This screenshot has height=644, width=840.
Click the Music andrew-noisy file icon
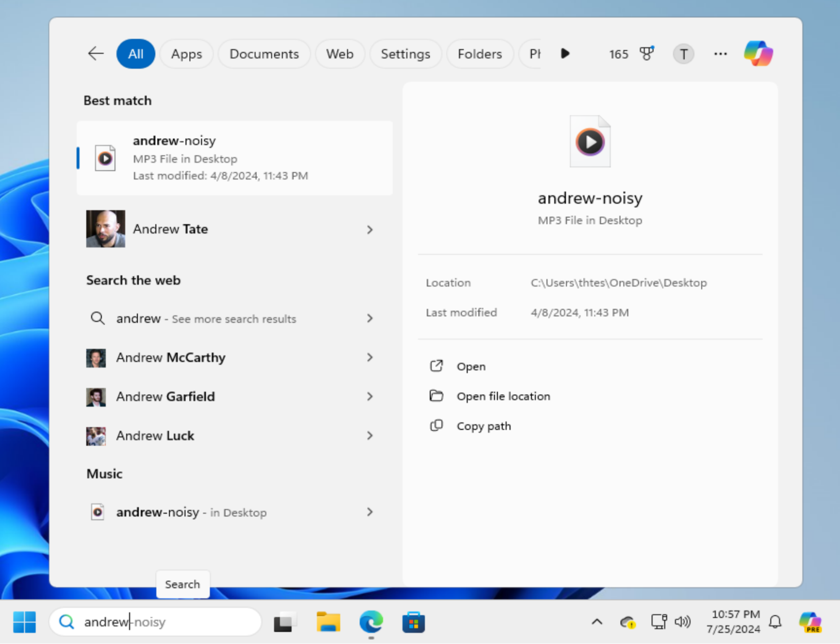97,512
